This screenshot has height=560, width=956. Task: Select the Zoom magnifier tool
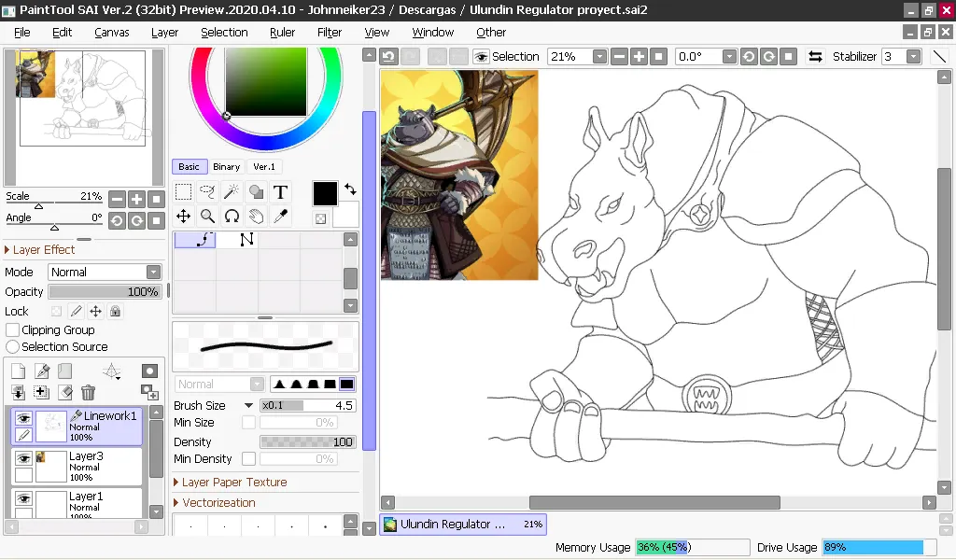[x=207, y=216]
